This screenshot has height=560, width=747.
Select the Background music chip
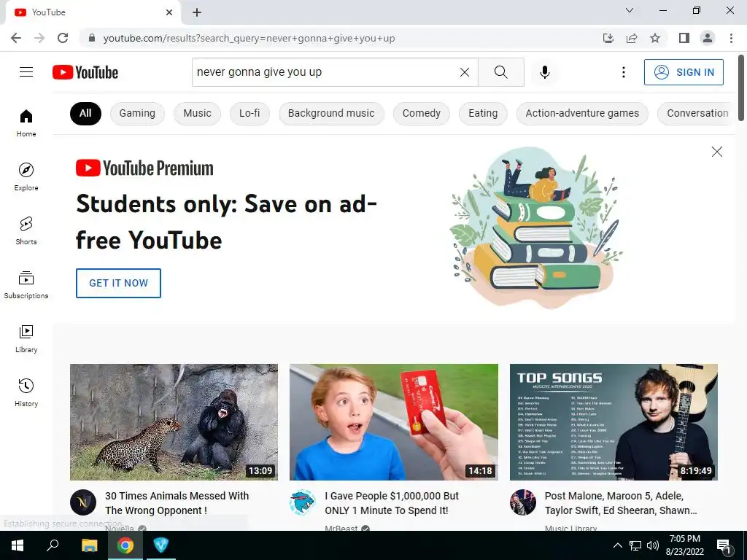(331, 113)
